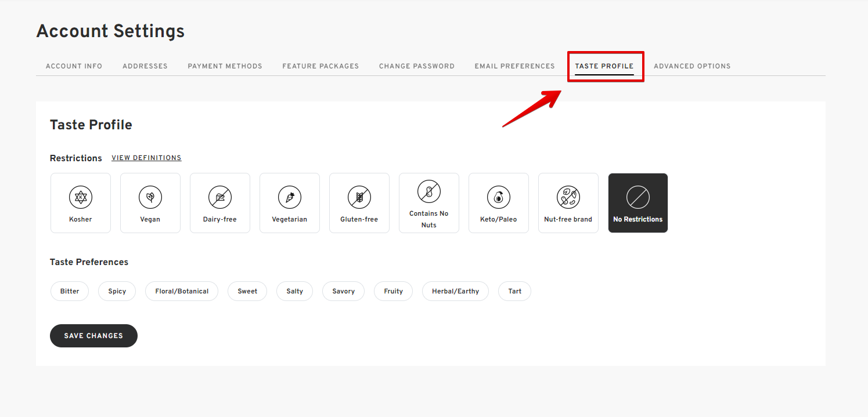Toggle the Floral/Botanical preference
The height and width of the screenshot is (417, 868).
pyautogui.click(x=182, y=291)
